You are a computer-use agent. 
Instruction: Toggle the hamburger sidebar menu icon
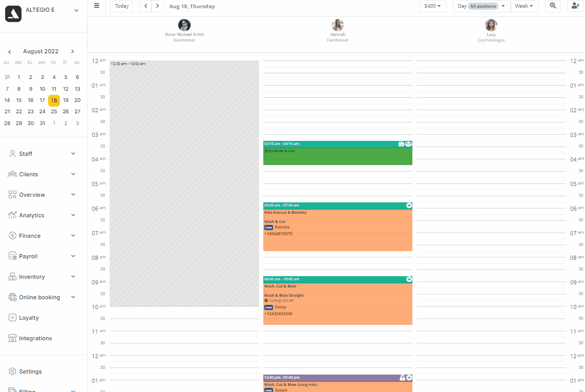(x=97, y=6)
